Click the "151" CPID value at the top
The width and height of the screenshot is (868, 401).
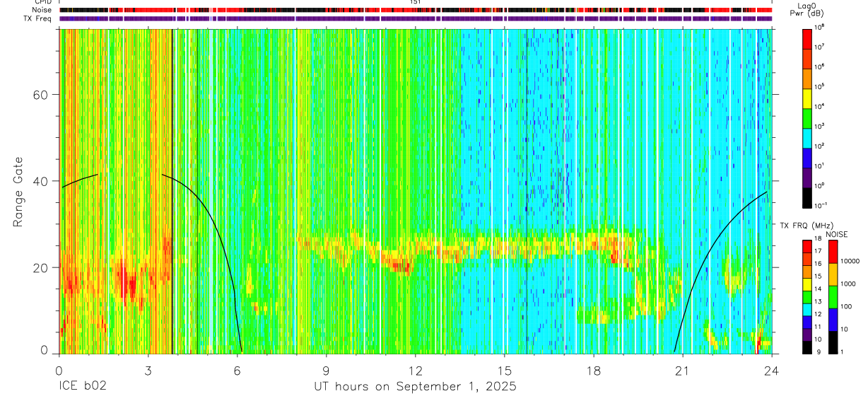416,3
